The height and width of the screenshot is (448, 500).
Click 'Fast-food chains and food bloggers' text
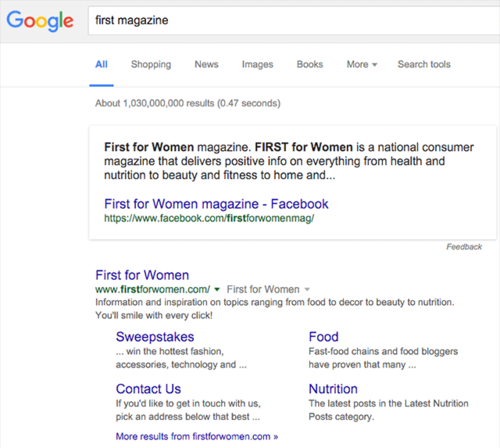coord(383,358)
